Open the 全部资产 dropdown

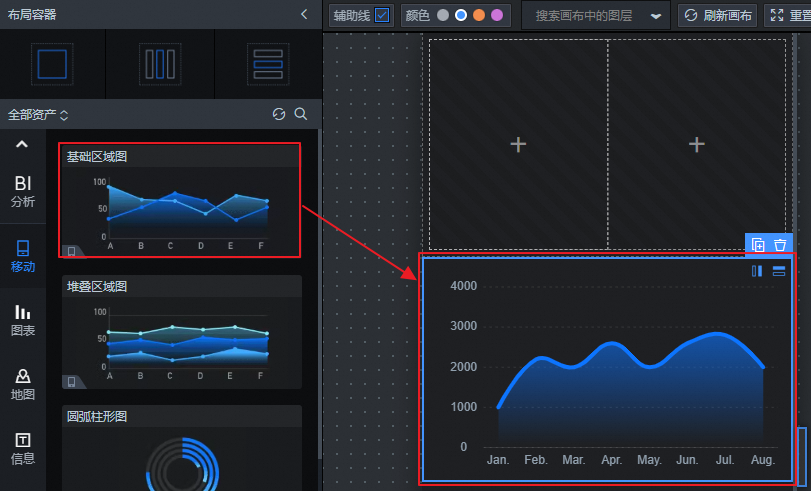pyautogui.click(x=38, y=114)
